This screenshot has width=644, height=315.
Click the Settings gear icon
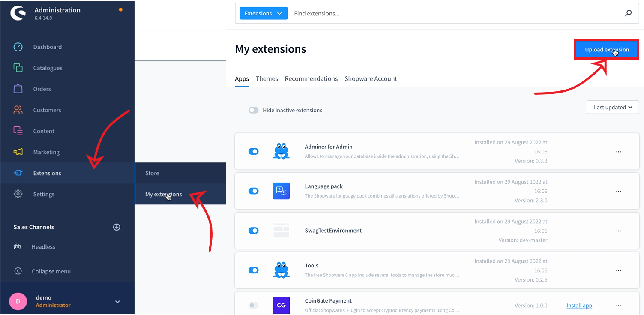pyautogui.click(x=18, y=194)
